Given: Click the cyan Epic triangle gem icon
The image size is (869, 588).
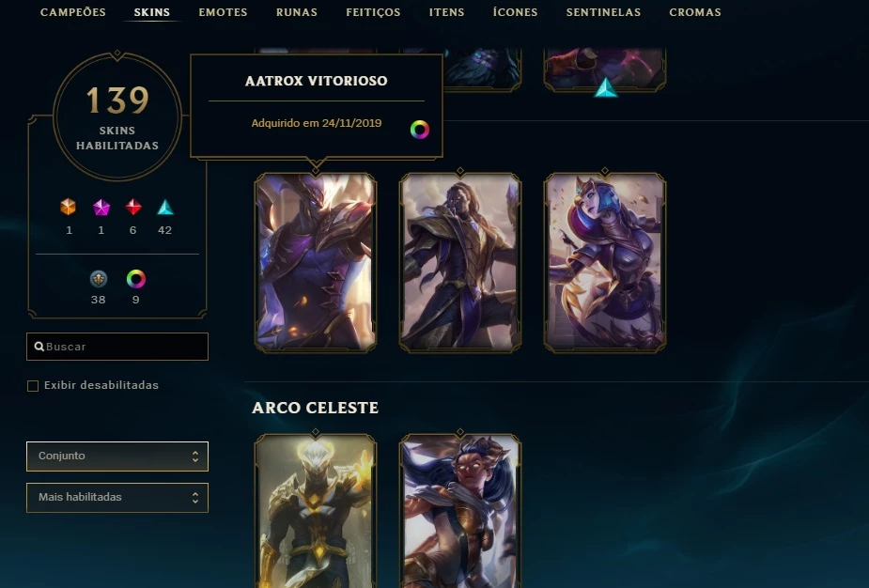Looking at the screenshot, I should point(165,208).
